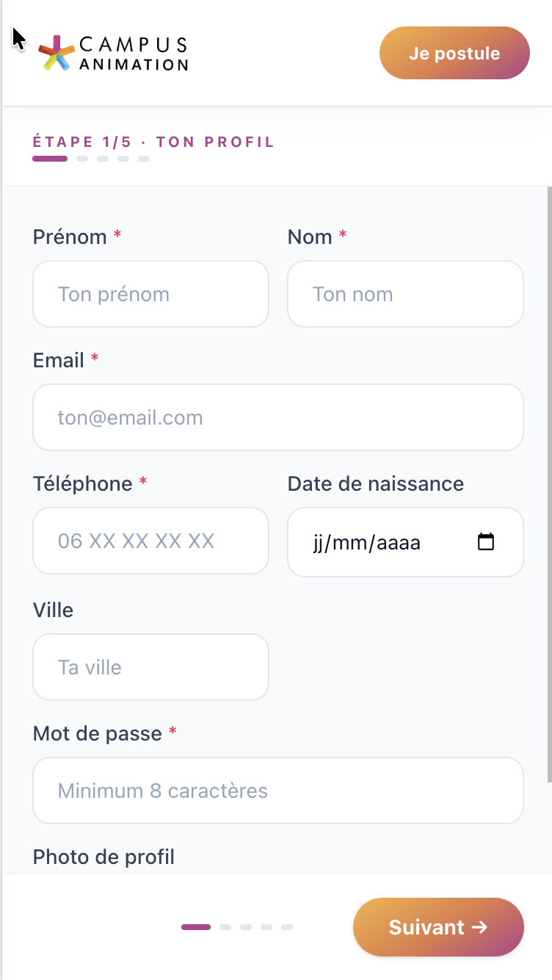Click the active step dash in footer
552x980 pixels.
[196, 927]
